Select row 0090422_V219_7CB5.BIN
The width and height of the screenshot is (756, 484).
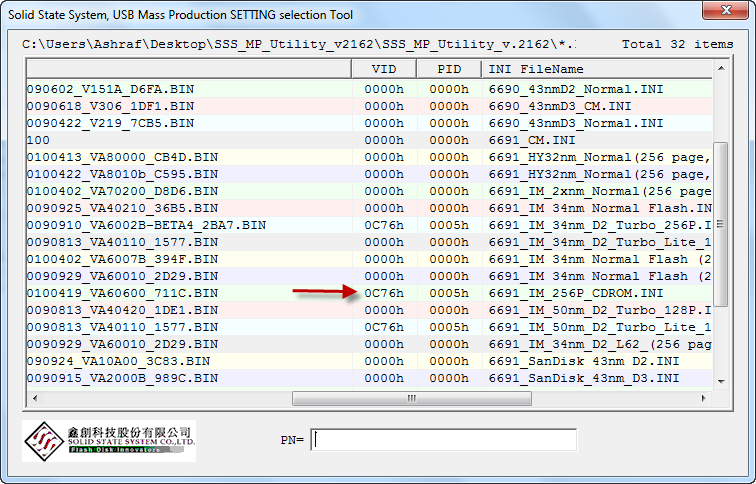click(x=369, y=123)
